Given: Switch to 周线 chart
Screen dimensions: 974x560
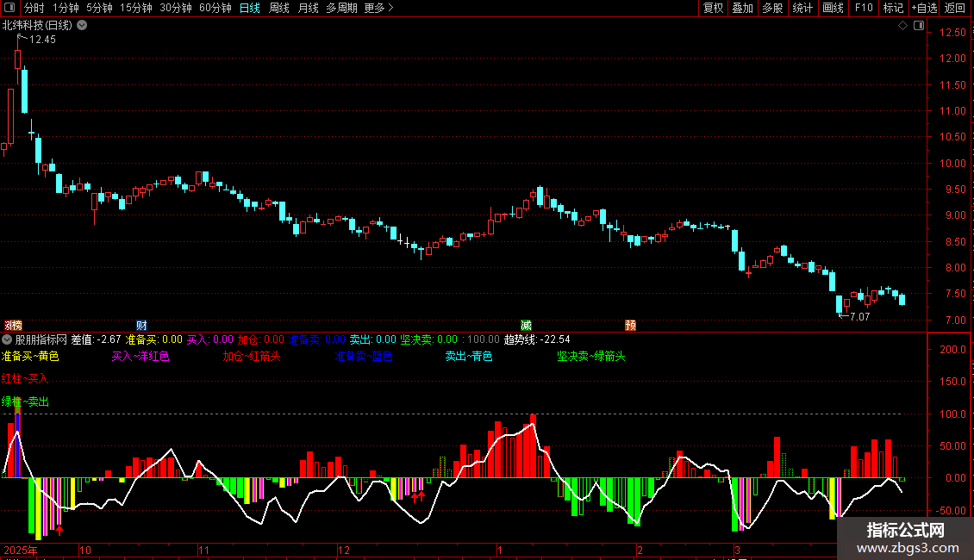Looking at the screenshot, I should pos(279,8).
